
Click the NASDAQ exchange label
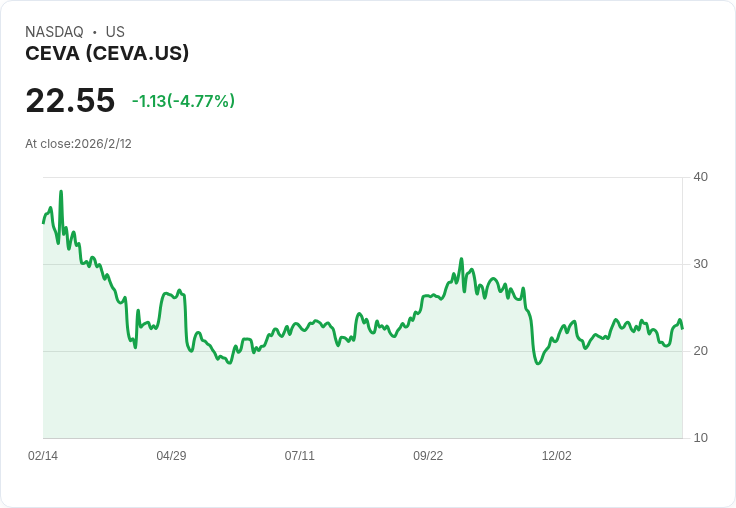click(x=54, y=32)
